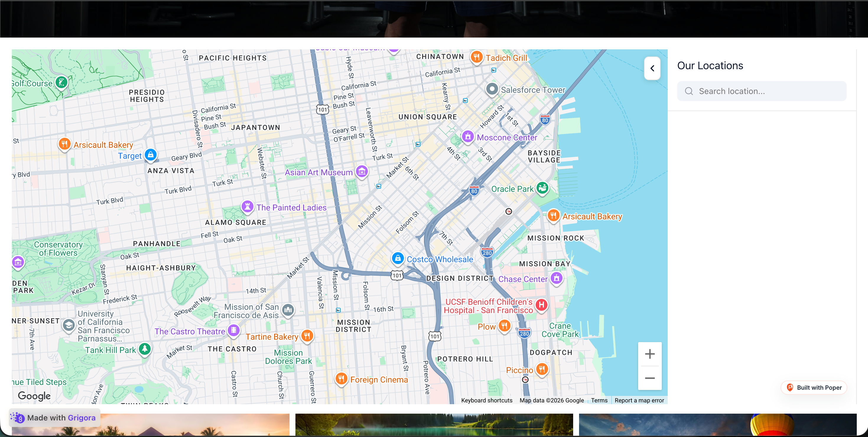868x437 pixels.
Task: Collapse the locations sidebar with the chevron button
Action: [x=652, y=68]
